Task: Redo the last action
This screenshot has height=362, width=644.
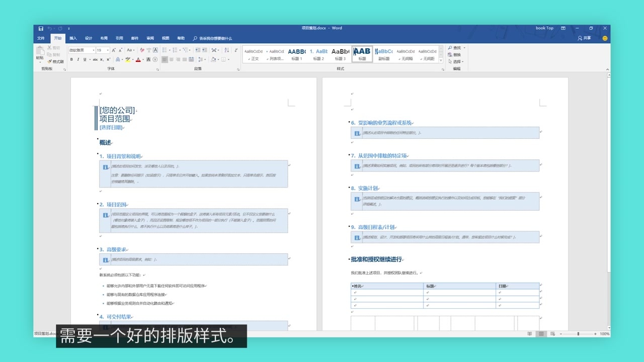Action: point(60,28)
